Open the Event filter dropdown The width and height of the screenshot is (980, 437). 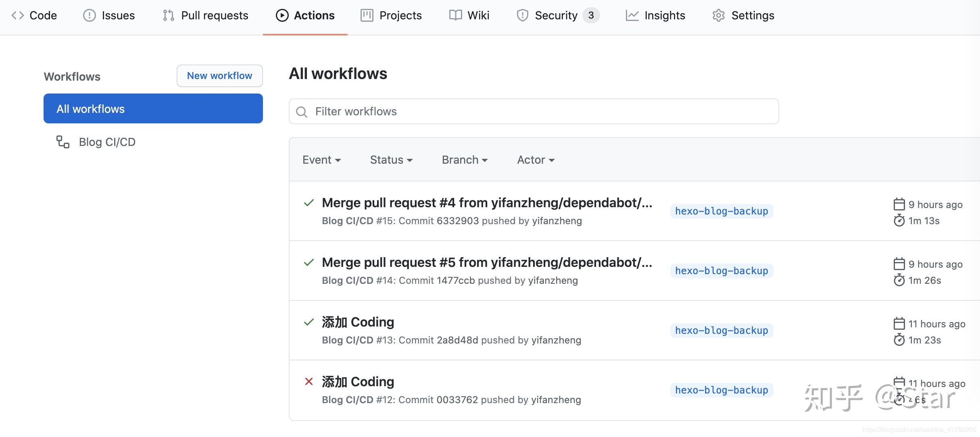coord(321,160)
